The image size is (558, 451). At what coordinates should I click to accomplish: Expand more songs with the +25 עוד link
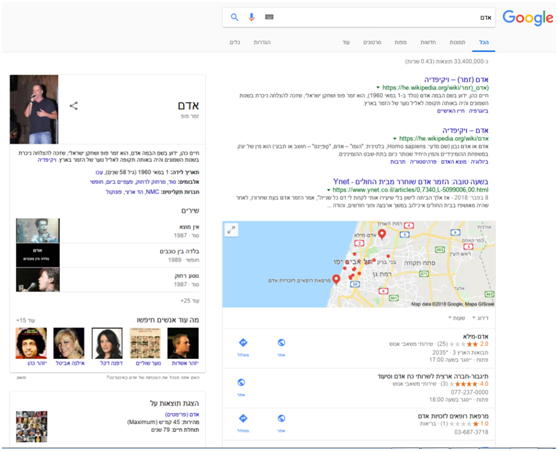190,301
